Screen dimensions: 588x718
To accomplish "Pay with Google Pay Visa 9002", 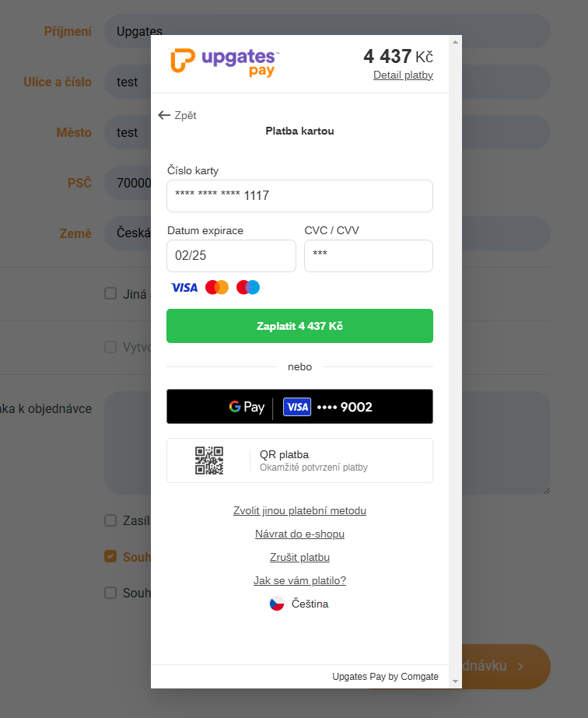I will tap(300, 407).
